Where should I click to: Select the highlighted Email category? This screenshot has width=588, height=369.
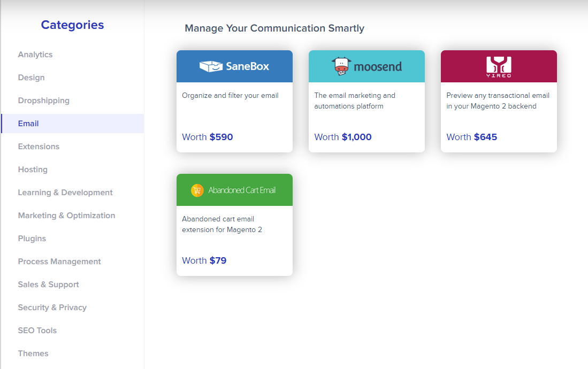(73, 124)
